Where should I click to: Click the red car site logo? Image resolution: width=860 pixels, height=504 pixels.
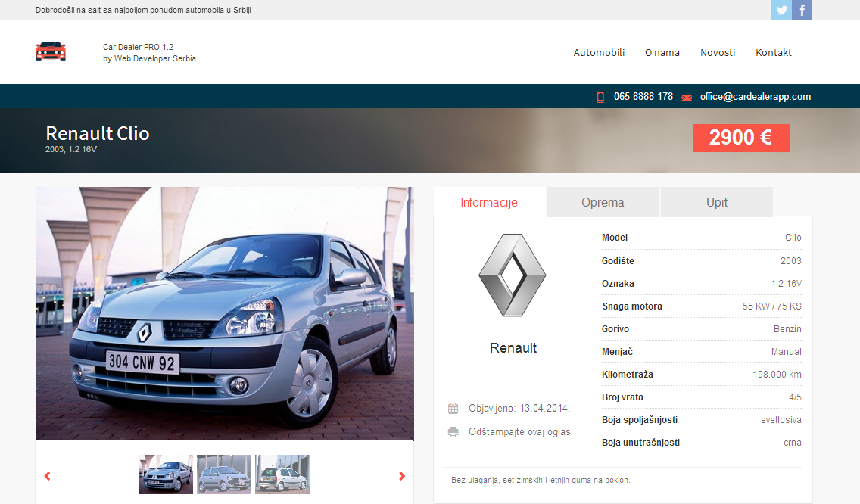pyautogui.click(x=51, y=51)
